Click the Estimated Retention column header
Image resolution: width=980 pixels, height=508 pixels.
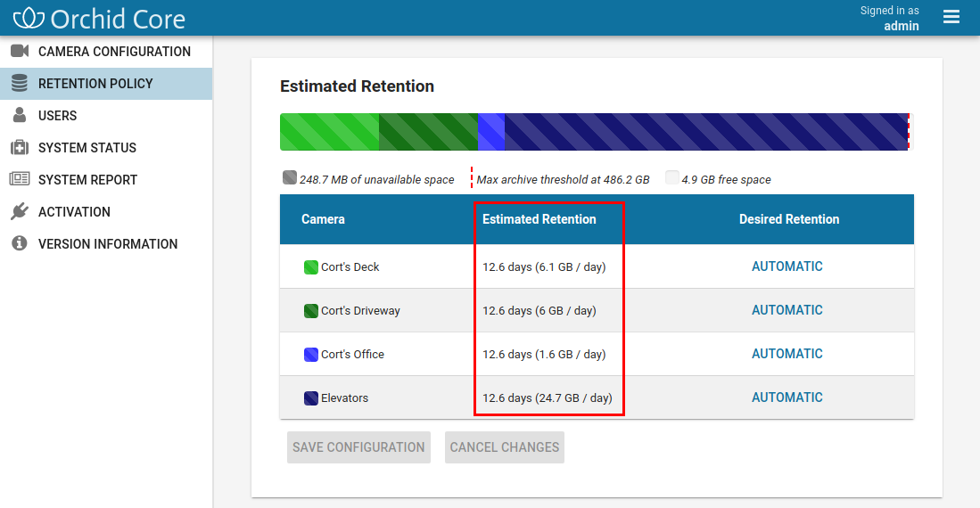point(539,219)
